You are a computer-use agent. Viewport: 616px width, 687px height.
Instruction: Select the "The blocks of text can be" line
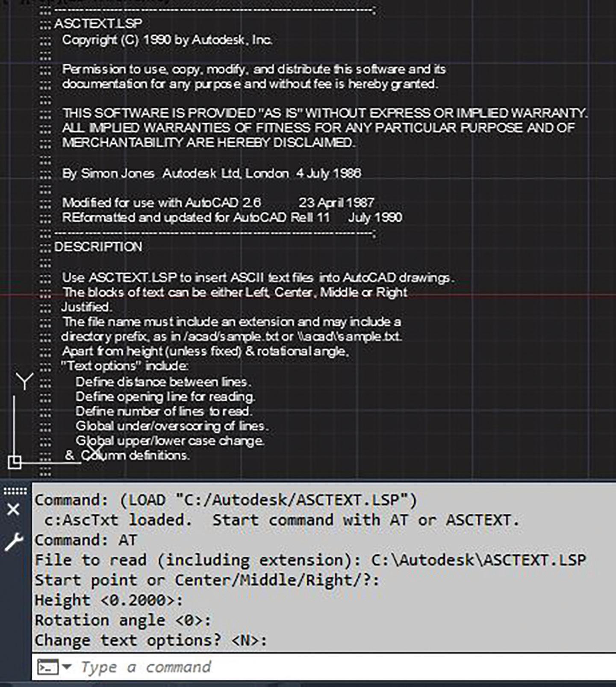point(235,293)
